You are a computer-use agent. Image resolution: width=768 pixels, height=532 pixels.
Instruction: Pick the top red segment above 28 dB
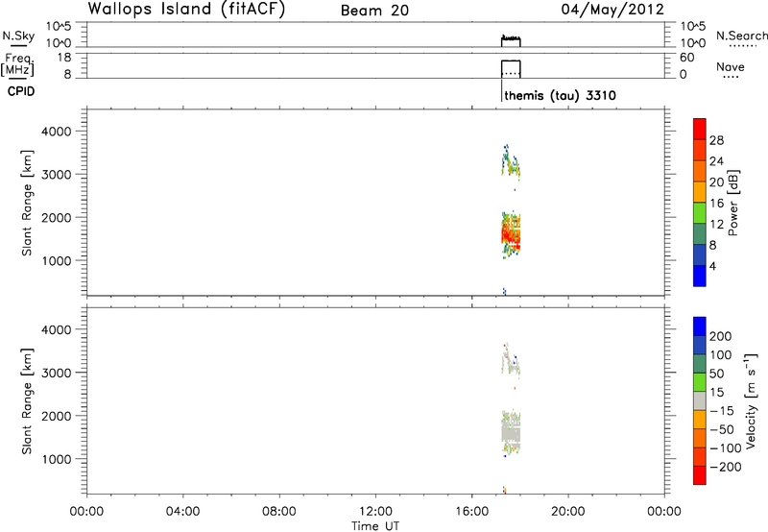click(x=700, y=129)
